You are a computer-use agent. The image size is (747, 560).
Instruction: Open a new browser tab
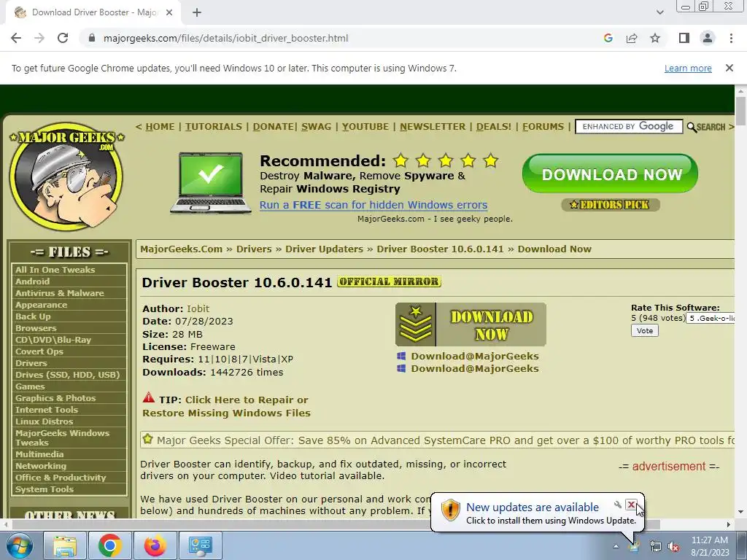coord(197,12)
